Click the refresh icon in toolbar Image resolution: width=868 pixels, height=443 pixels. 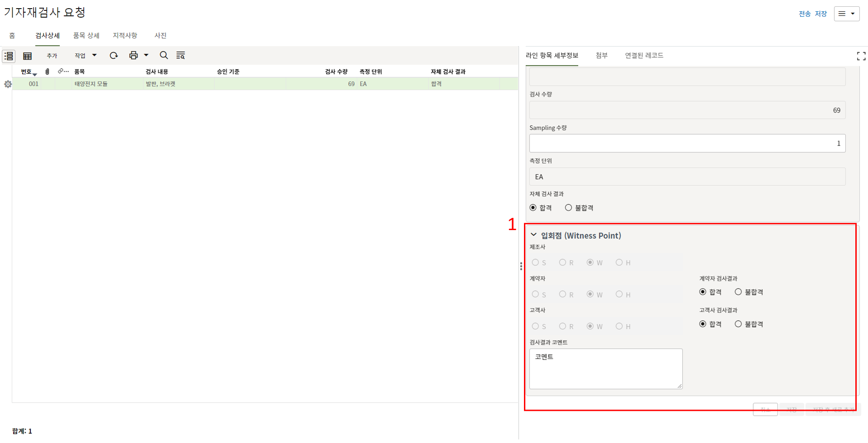tap(113, 55)
